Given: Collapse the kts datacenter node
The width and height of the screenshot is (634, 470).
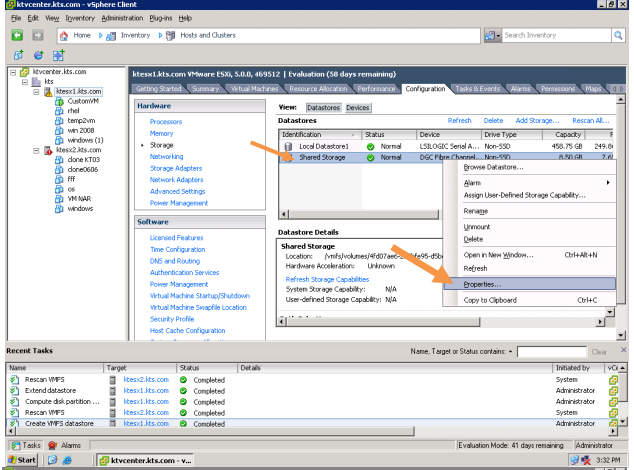Looking at the screenshot, I should tap(25, 82).
